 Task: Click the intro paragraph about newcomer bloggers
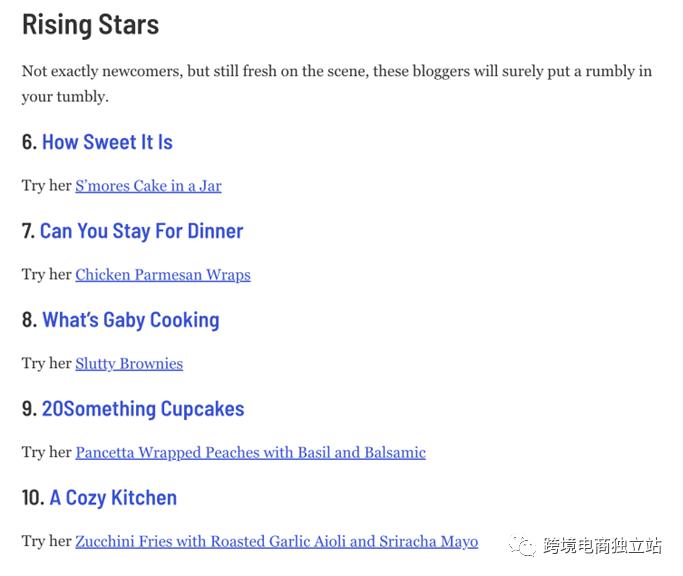point(336,84)
